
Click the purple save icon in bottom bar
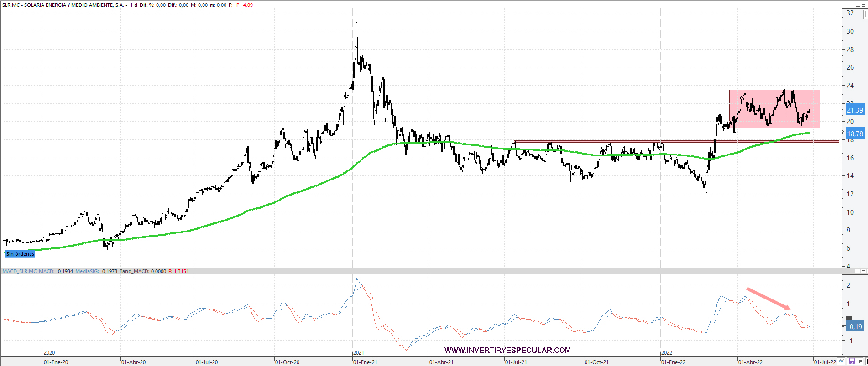(x=851, y=361)
